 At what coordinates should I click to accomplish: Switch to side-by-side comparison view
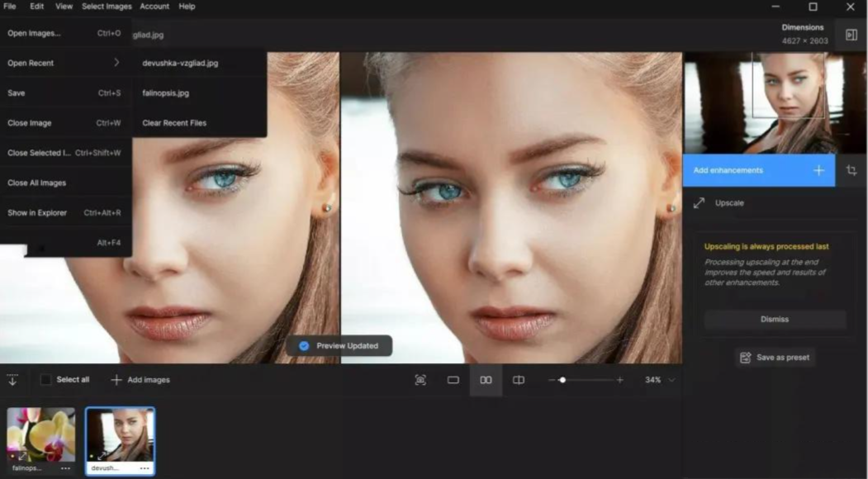(x=486, y=380)
